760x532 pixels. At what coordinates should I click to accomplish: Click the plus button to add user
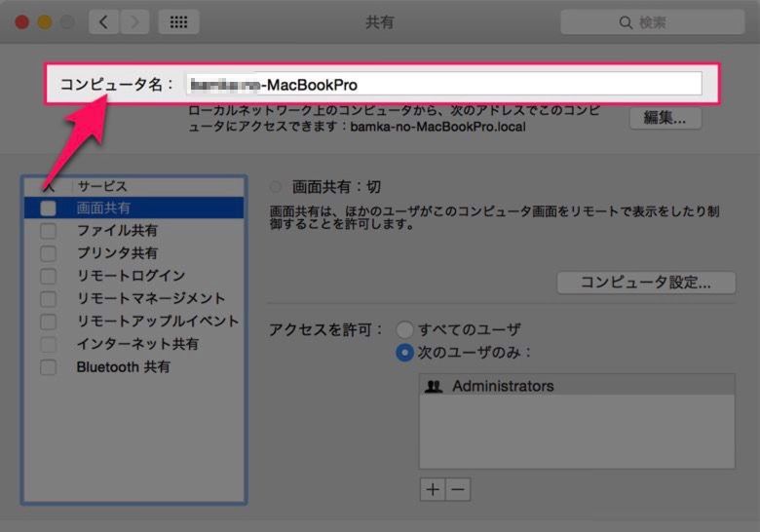(x=432, y=489)
